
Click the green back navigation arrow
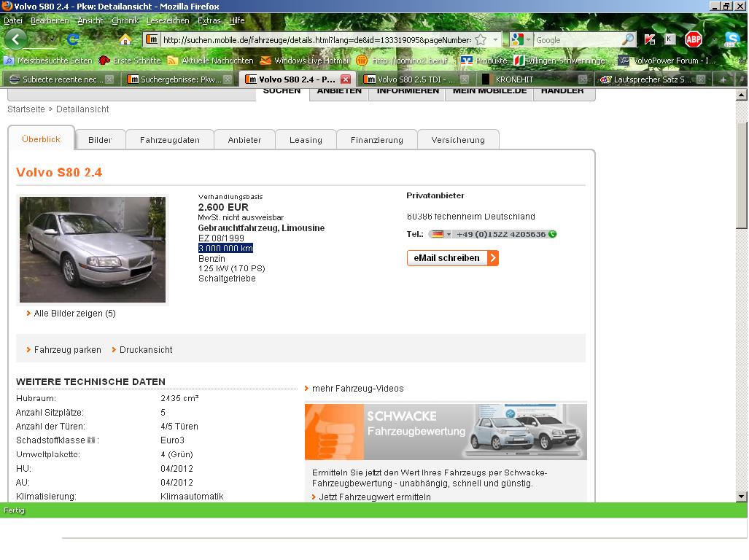16,39
